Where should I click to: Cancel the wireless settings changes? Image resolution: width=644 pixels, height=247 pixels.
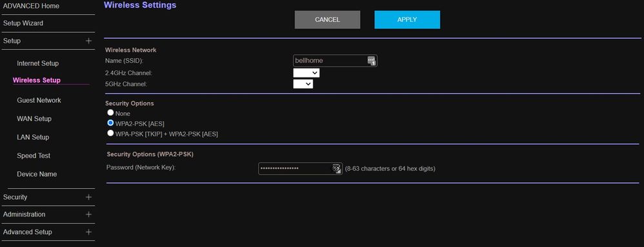(x=327, y=20)
